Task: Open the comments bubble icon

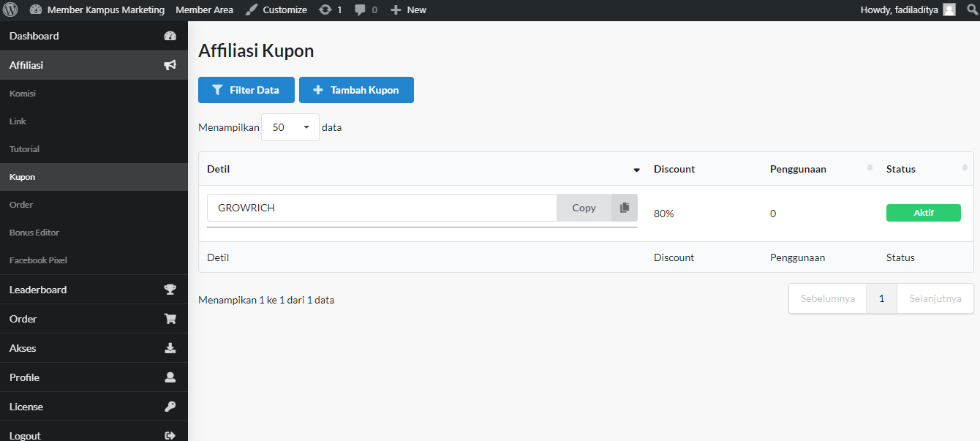Action: (x=360, y=10)
